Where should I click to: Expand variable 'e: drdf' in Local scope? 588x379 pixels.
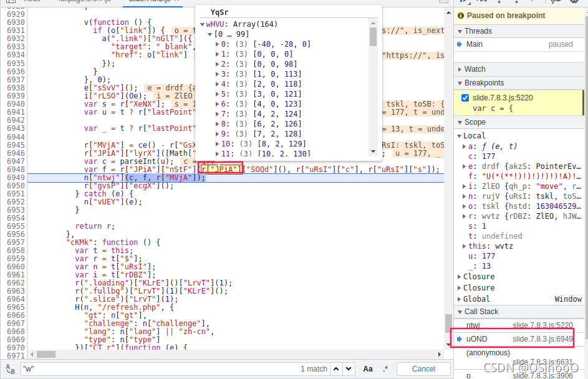(465, 166)
